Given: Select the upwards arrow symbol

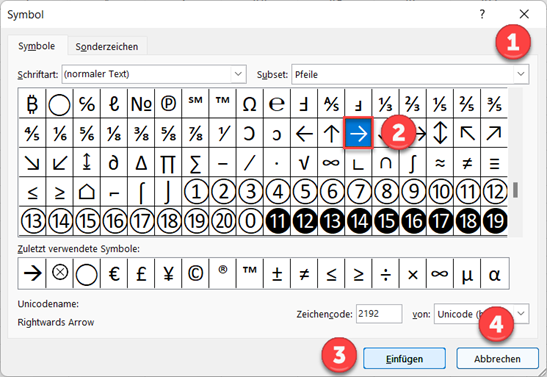Looking at the screenshot, I should [x=331, y=133].
